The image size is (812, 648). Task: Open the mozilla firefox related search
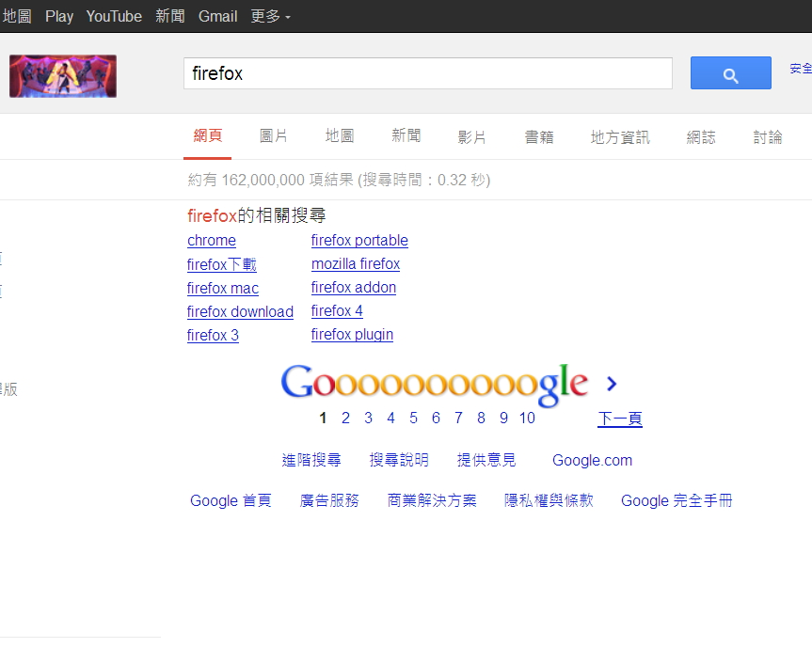356,264
